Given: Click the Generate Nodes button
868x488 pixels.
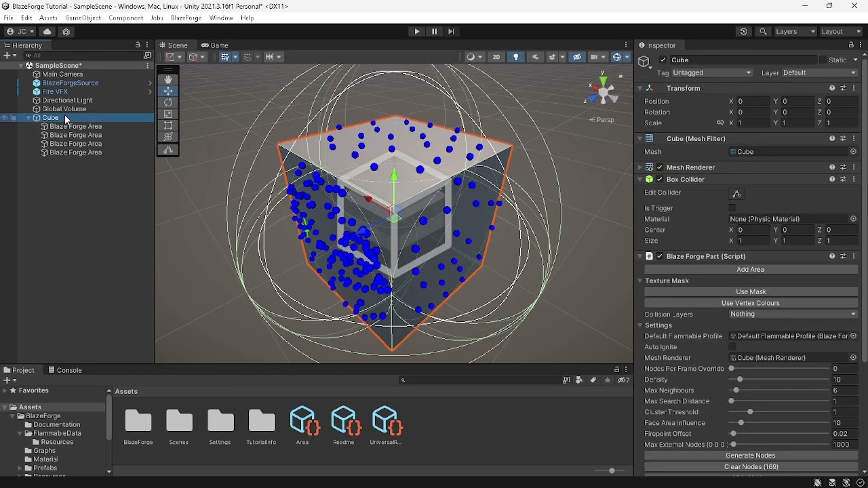Looking at the screenshot, I should click(751, 455).
